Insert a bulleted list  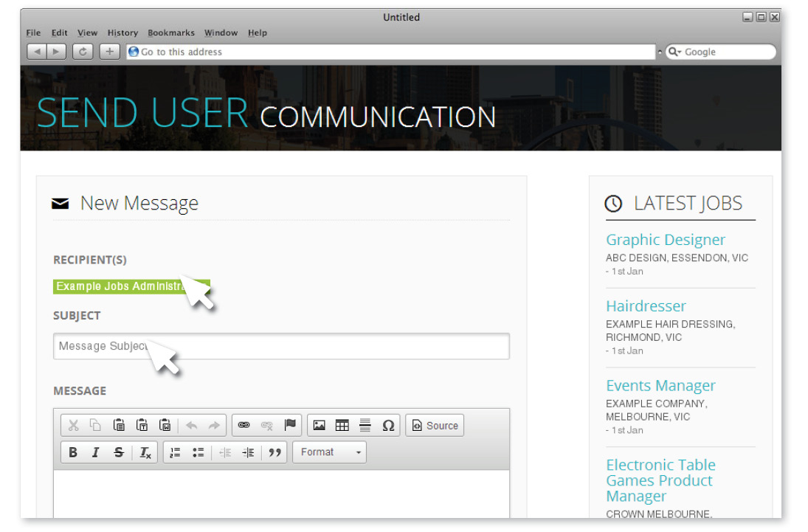pyautogui.click(x=198, y=453)
